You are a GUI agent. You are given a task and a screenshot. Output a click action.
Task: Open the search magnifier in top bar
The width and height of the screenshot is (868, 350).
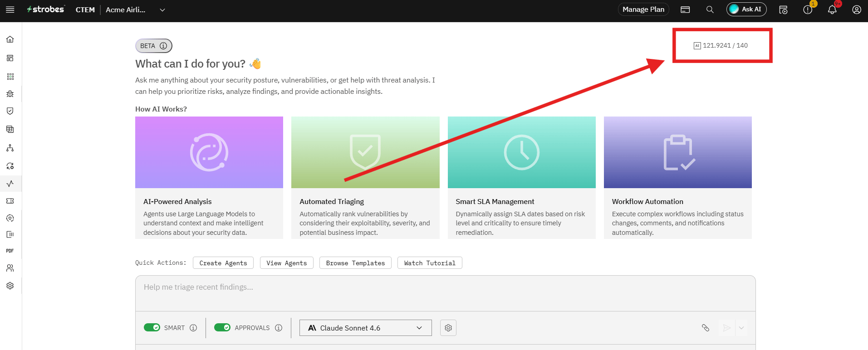point(710,10)
